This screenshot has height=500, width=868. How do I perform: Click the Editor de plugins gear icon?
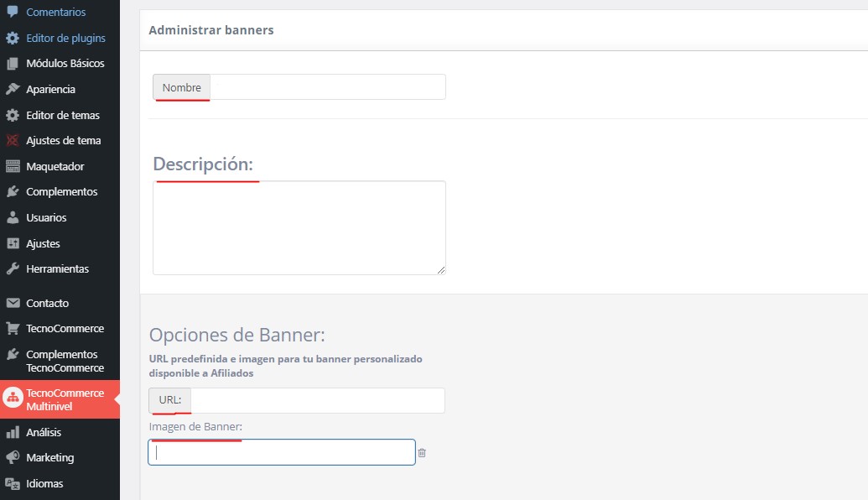coord(13,38)
